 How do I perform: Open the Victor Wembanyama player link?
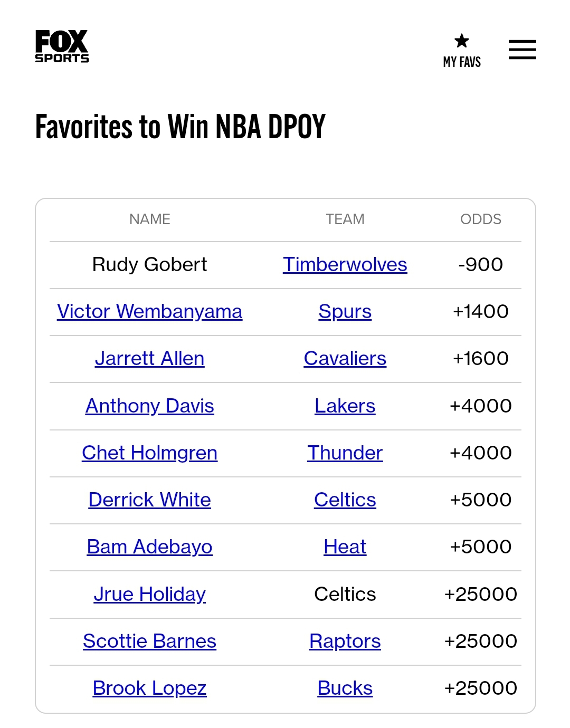[x=150, y=311]
